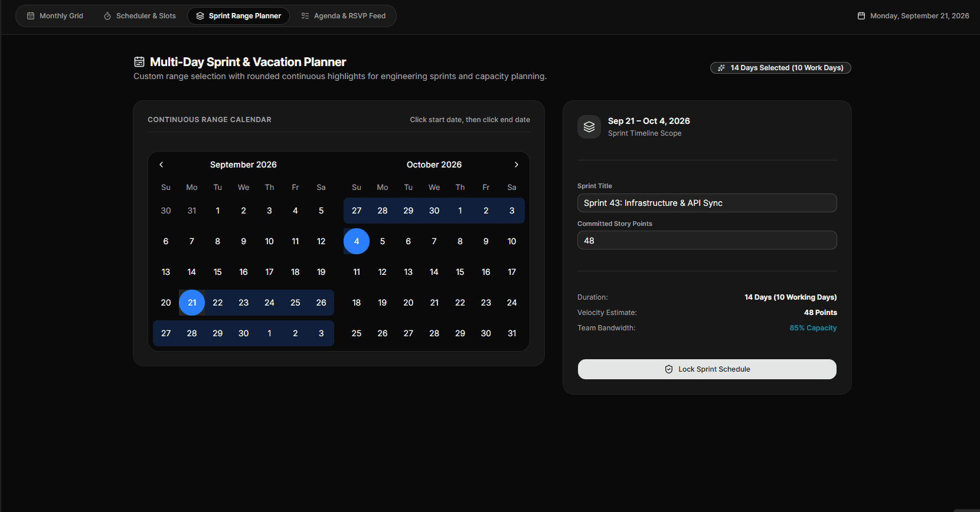Click the "October 2026" month label
The height and width of the screenshot is (512, 980).
[434, 165]
